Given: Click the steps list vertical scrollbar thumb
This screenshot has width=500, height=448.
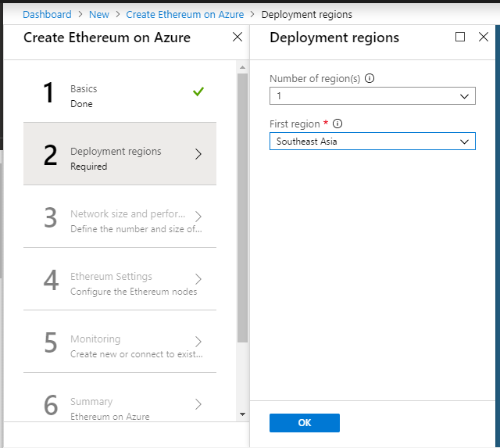Looking at the screenshot, I should coord(243,208).
